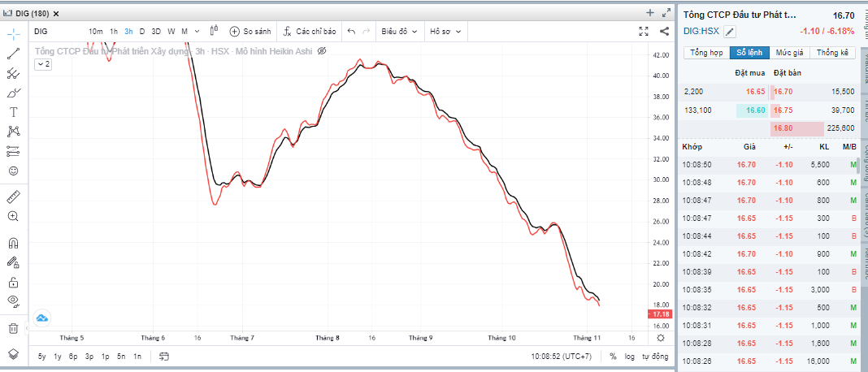Open the emoji icons tool

pyautogui.click(x=14, y=171)
